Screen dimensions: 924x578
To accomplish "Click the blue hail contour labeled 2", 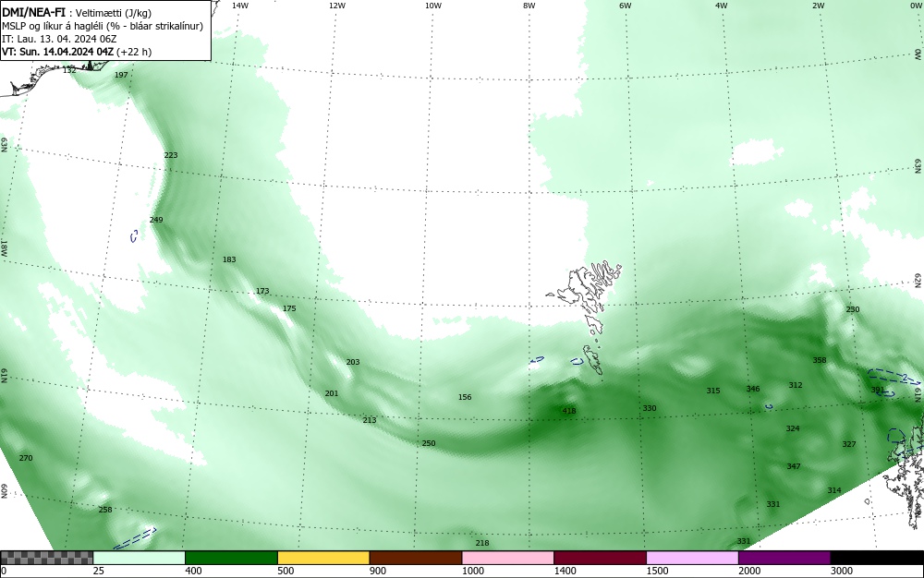I will click(x=894, y=376).
